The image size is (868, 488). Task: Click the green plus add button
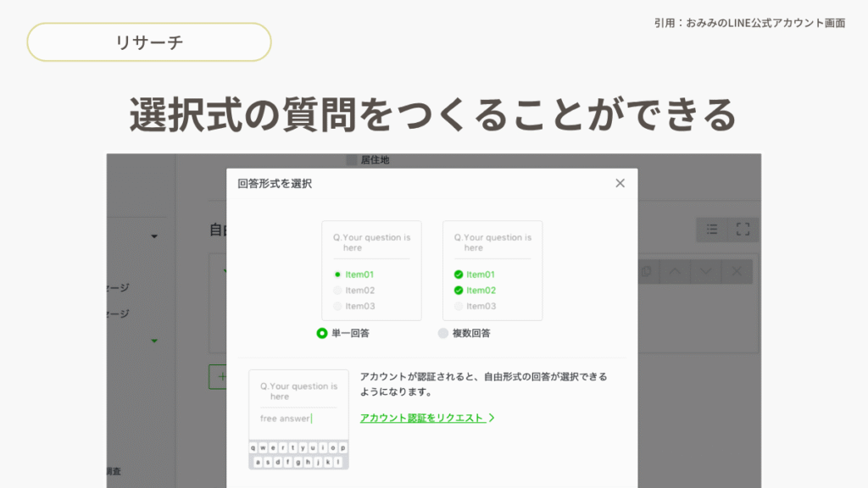219,376
